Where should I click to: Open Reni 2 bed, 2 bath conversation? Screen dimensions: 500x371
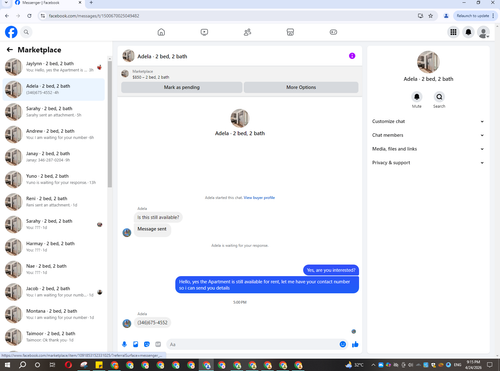tap(54, 202)
